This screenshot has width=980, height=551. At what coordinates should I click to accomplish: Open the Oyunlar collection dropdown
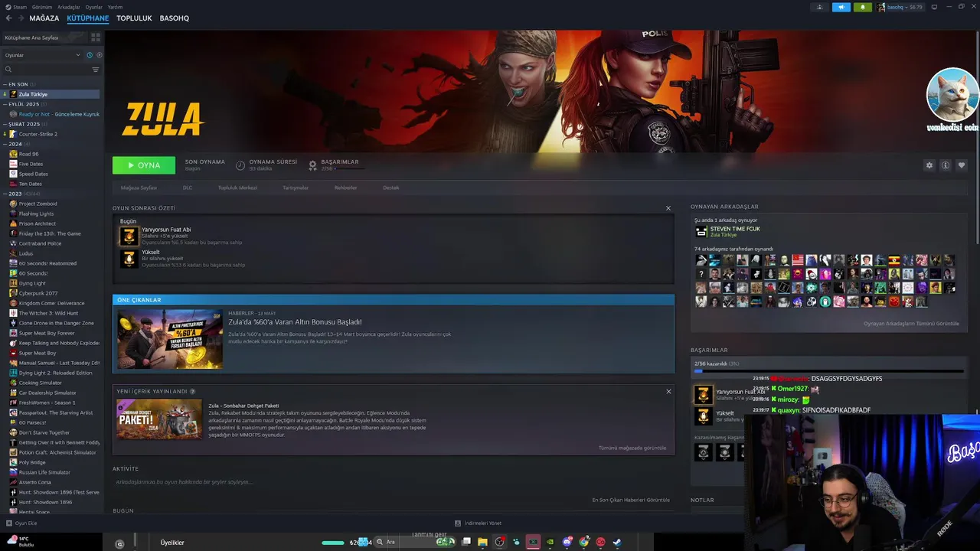click(42, 55)
